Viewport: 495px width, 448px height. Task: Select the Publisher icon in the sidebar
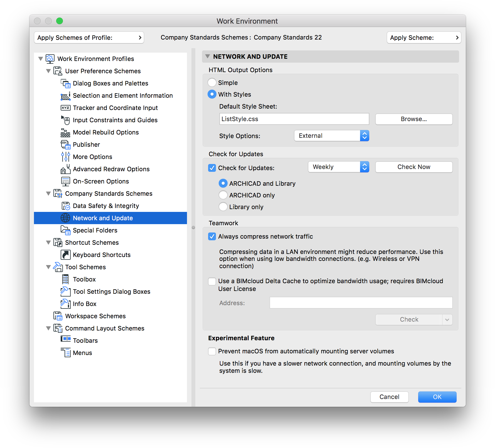(x=66, y=145)
